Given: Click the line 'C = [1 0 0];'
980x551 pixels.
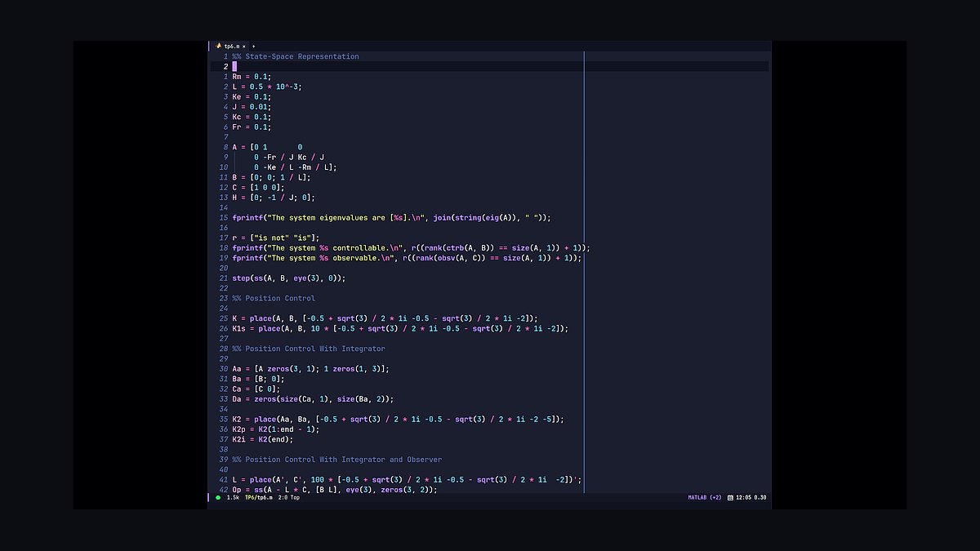Looking at the screenshot, I should coord(258,187).
